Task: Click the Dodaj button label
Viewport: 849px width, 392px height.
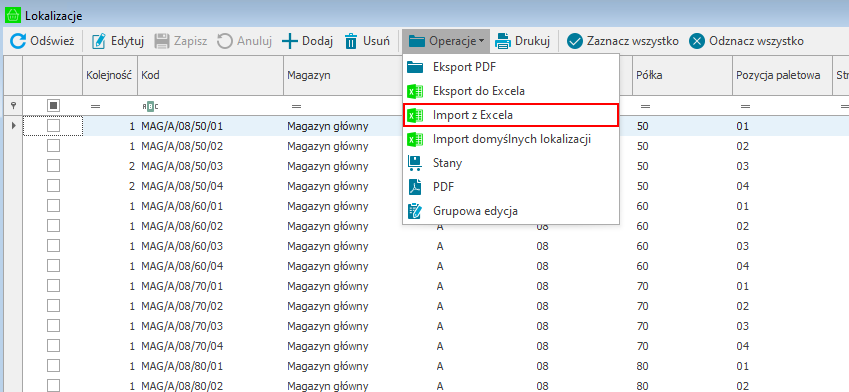Action: pos(317,41)
